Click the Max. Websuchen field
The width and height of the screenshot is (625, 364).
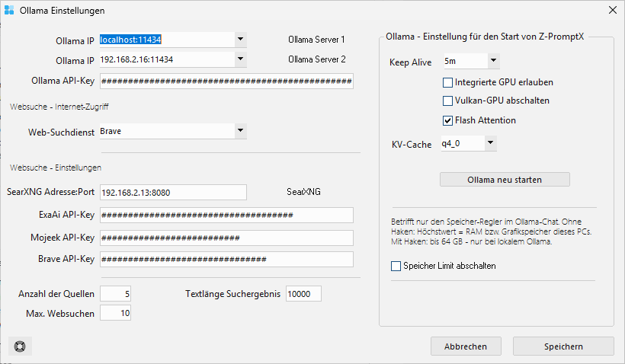pyautogui.click(x=115, y=313)
